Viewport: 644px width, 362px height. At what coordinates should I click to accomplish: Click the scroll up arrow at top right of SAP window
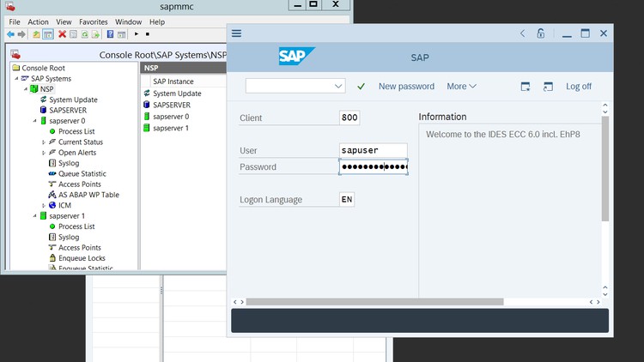pos(605,105)
